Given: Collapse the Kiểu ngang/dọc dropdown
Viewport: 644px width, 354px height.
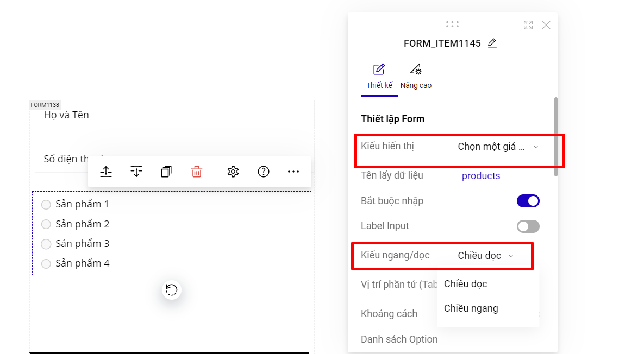Looking at the screenshot, I should coord(486,256).
